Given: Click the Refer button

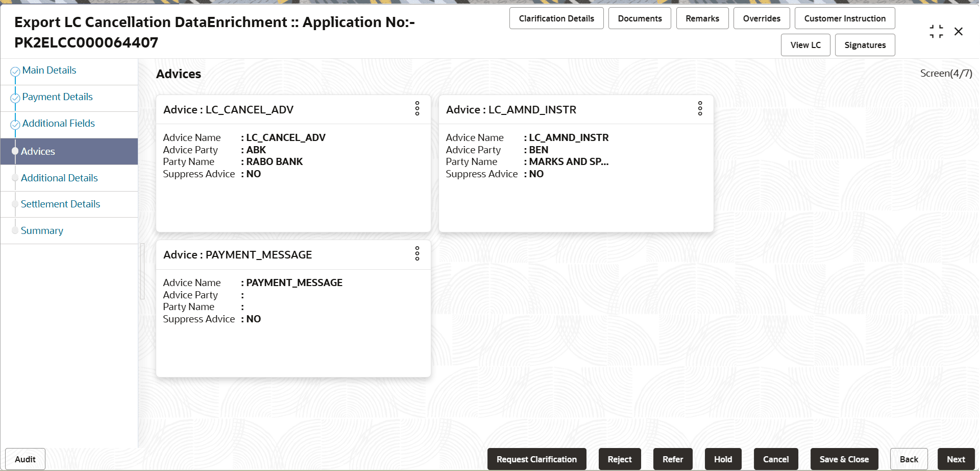Looking at the screenshot, I should [x=673, y=459].
